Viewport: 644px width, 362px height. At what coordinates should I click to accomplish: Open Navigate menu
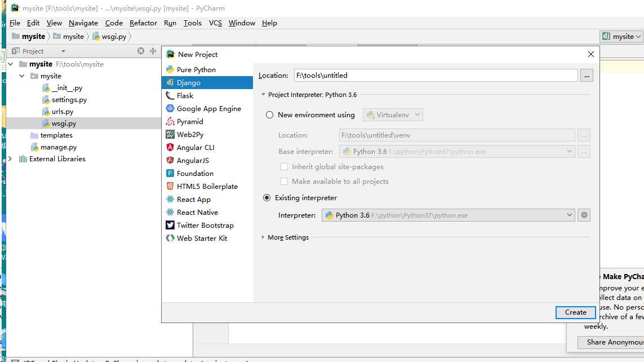83,23
